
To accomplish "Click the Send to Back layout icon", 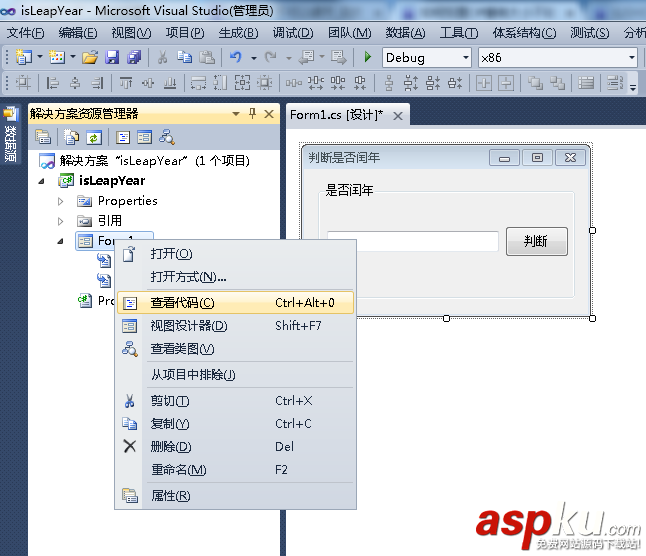I will (557, 83).
